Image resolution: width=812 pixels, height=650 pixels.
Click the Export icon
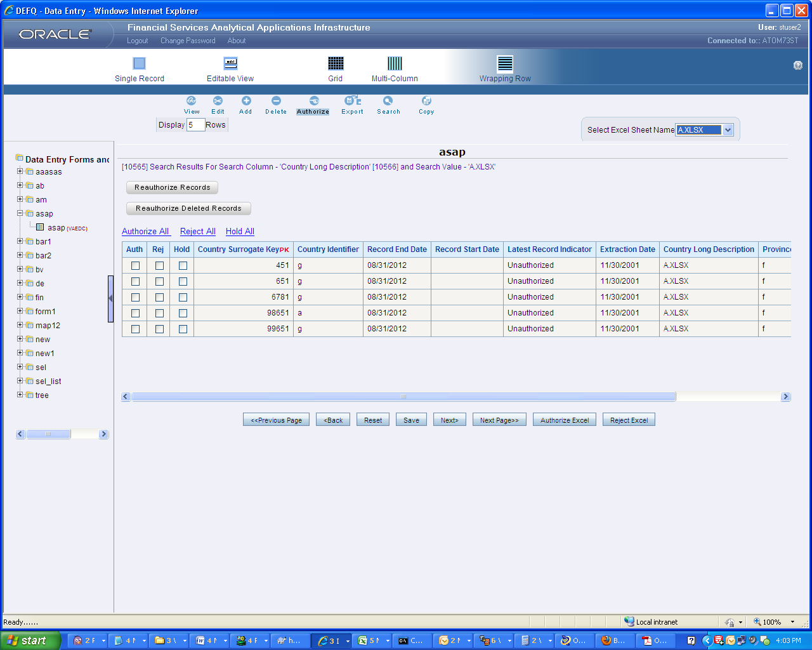[x=351, y=103]
